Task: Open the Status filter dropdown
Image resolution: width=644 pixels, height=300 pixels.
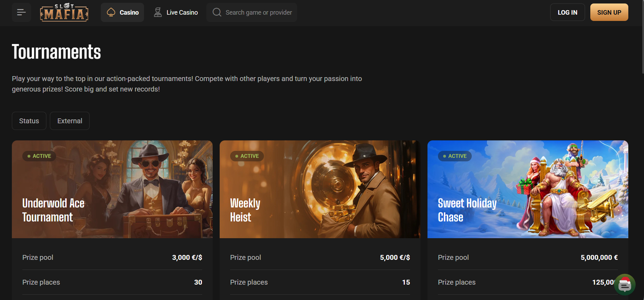Action: point(29,121)
